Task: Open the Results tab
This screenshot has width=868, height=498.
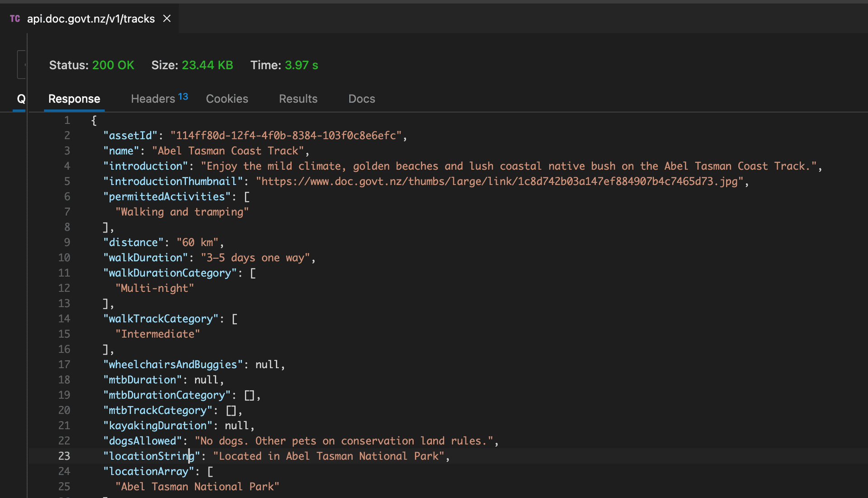Action: [298, 99]
